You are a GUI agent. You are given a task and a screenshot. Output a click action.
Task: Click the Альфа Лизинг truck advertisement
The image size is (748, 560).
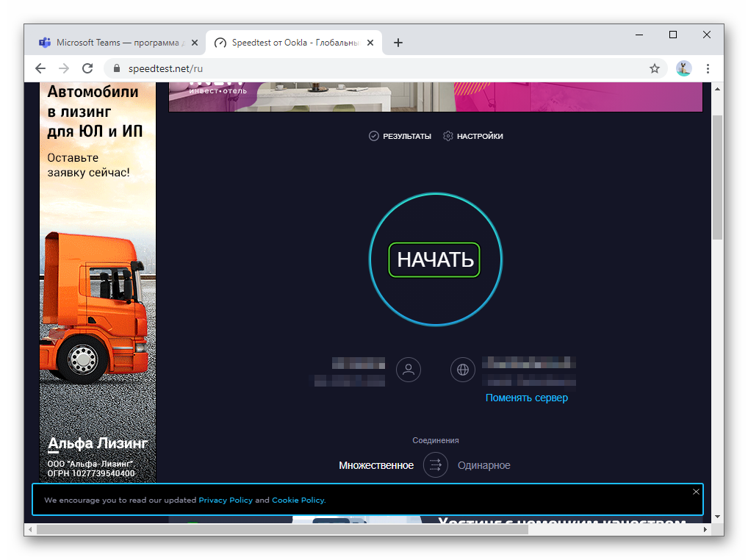pos(98,282)
